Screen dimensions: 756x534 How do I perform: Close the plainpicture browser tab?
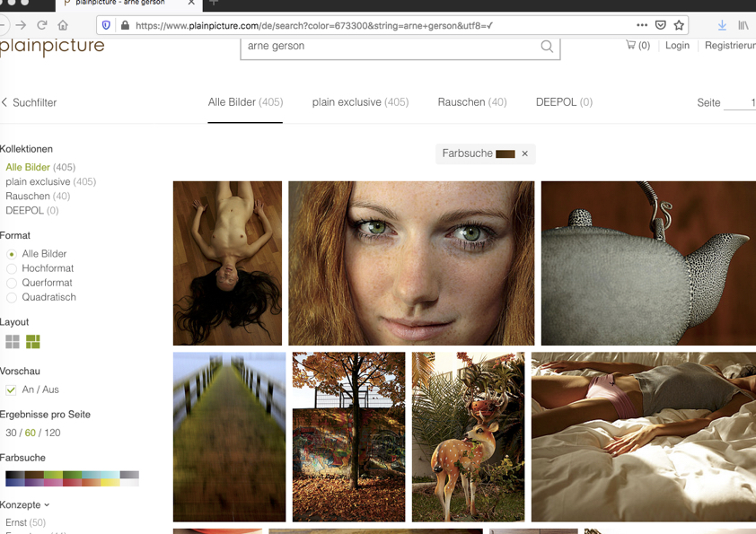coord(191,3)
